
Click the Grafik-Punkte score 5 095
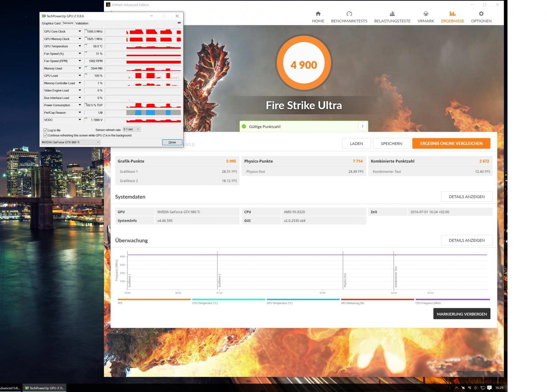coord(231,161)
